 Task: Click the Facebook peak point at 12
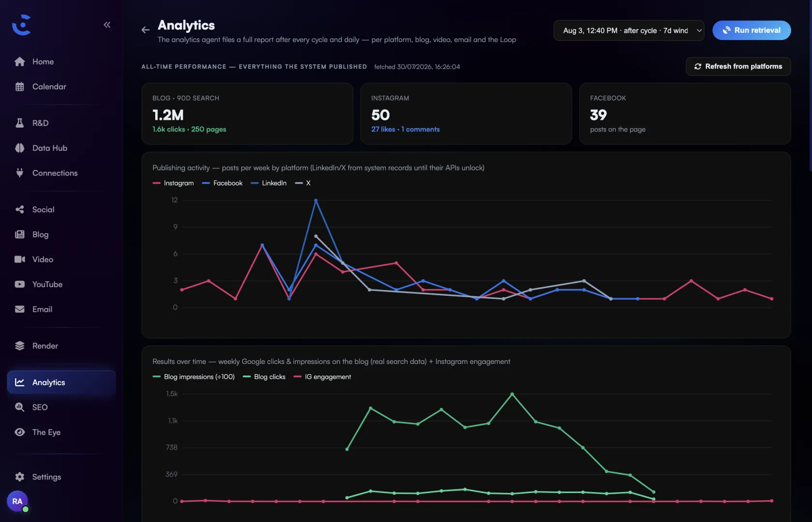(316, 200)
